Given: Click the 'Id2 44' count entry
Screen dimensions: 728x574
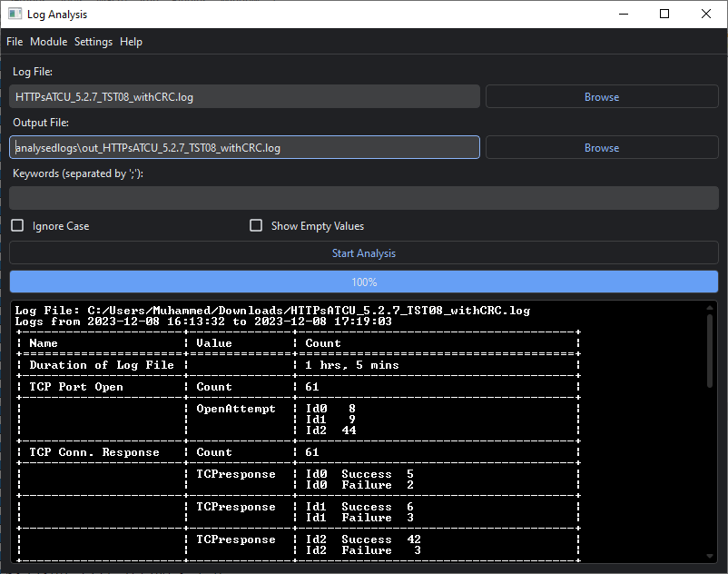Looking at the screenshot, I should click(x=330, y=430).
